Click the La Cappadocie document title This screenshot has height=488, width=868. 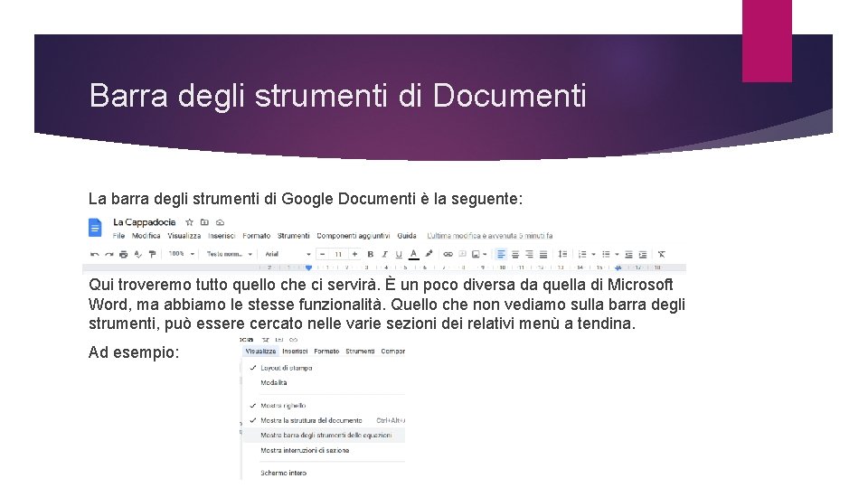(145, 222)
